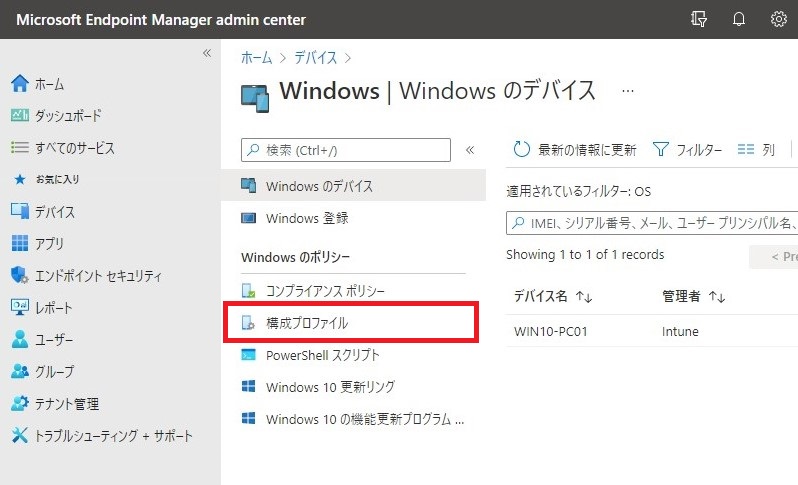Open ユーザー label in sidebar
Viewport: 798px width, 485px height.
pyautogui.click(x=54, y=339)
